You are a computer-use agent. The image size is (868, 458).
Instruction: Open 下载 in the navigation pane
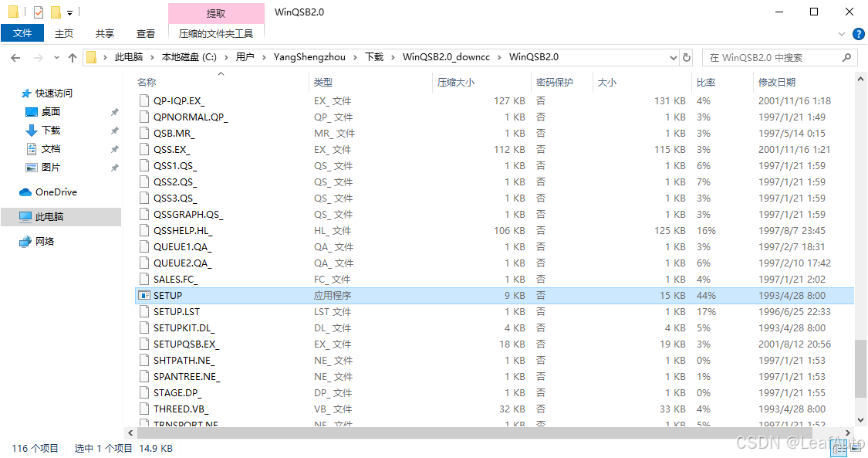point(51,131)
